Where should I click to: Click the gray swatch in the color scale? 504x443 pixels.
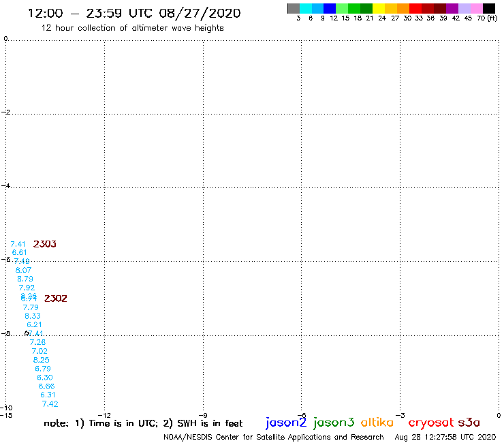click(x=294, y=8)
